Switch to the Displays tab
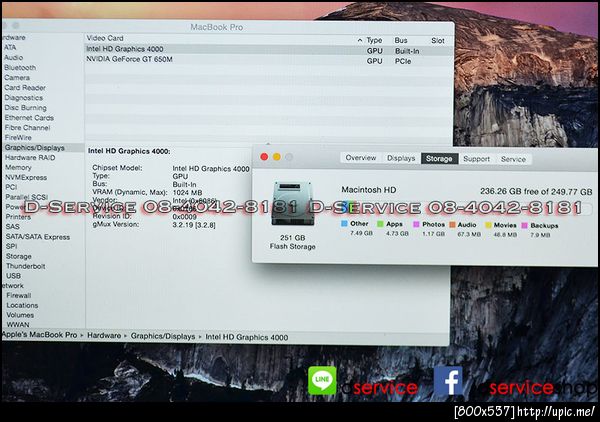The width and height of the screenshot is (600, 422). click(x=401, y=158)
